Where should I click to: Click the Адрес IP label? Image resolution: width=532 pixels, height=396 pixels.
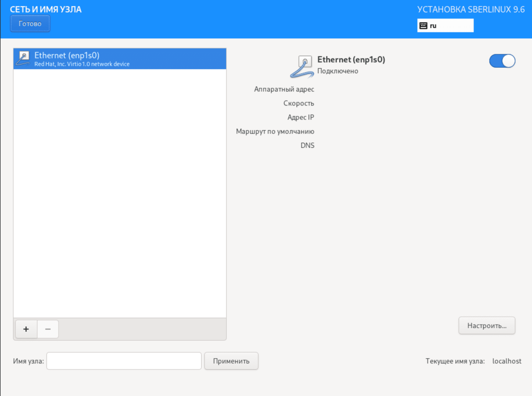tap(301, 117)
